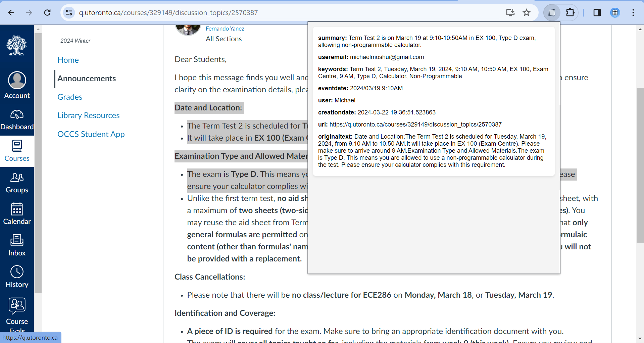
Task: Click the summary text in the popup
Action: [427, 41]
